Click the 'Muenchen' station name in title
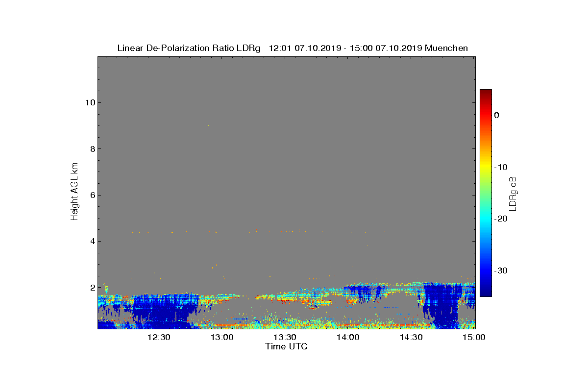 pyautogui.click(x=446, y=48)
